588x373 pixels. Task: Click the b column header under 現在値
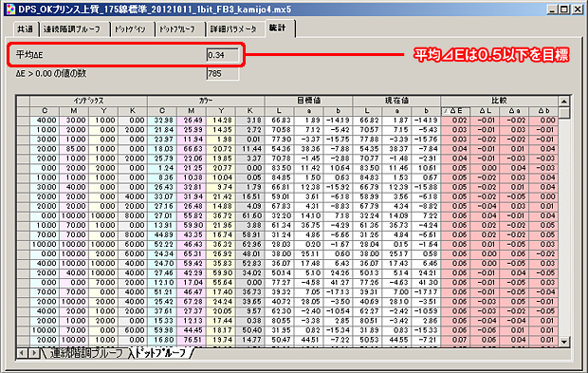[426, 111]
